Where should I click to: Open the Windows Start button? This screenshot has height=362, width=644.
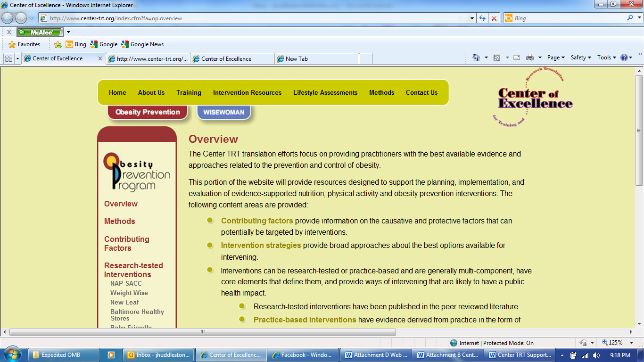[11, 354]
